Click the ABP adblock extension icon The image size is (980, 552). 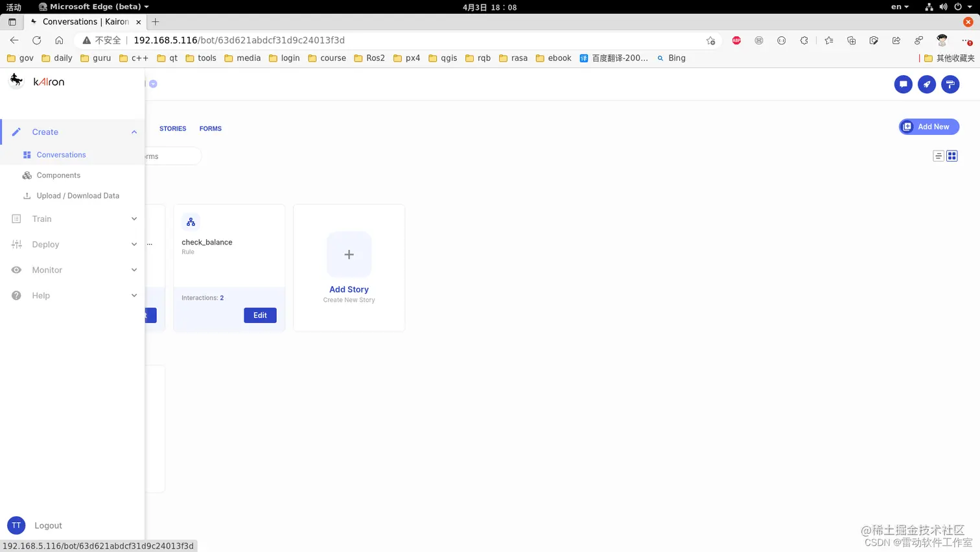[x=736, y=40]
